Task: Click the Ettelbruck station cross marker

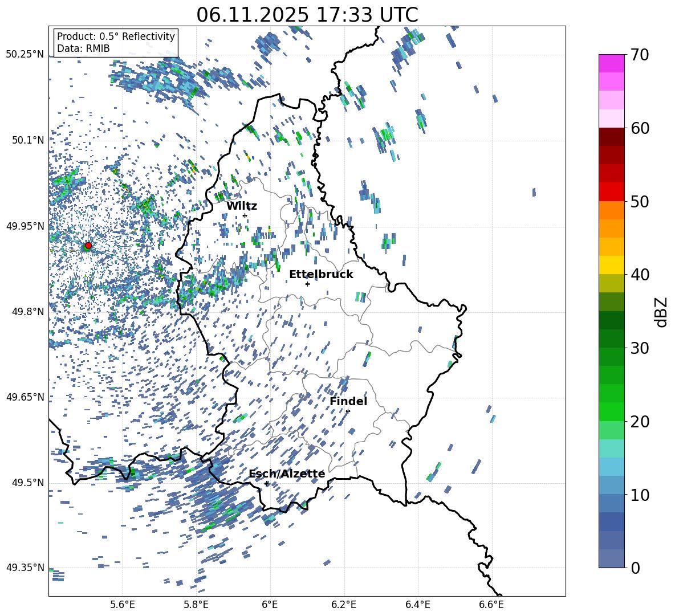Action: [307, 284]
